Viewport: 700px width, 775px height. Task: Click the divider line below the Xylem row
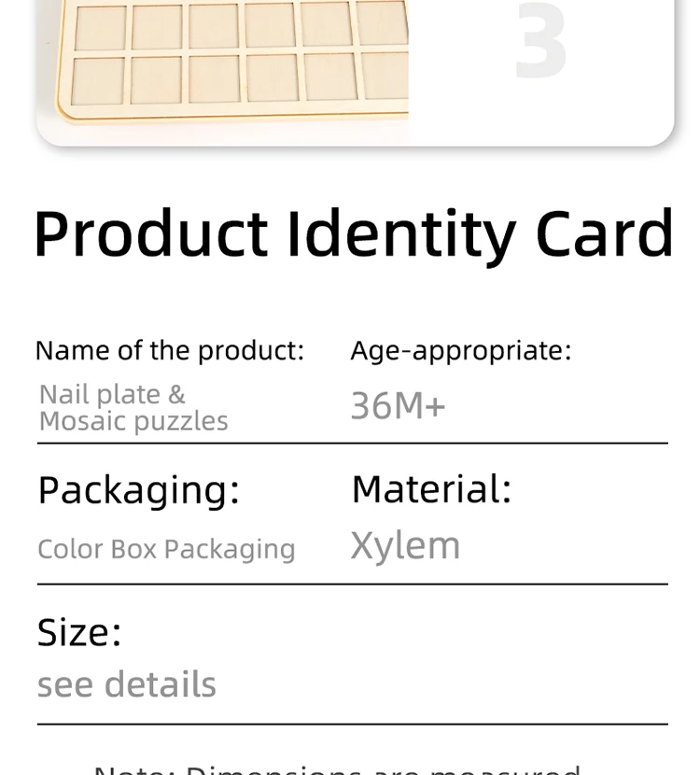353,585
